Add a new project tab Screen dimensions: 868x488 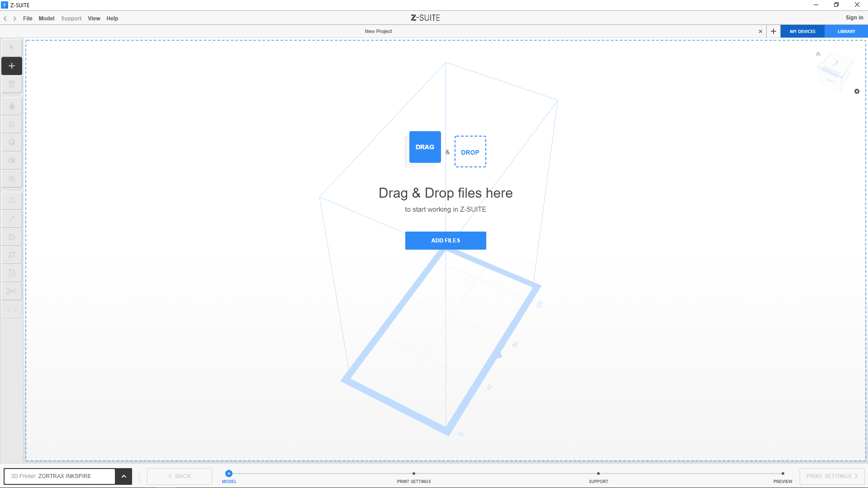tap(773, 32)
